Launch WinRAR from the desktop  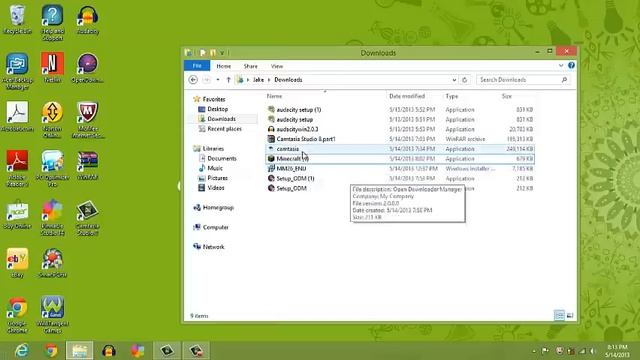coord(87,165)
